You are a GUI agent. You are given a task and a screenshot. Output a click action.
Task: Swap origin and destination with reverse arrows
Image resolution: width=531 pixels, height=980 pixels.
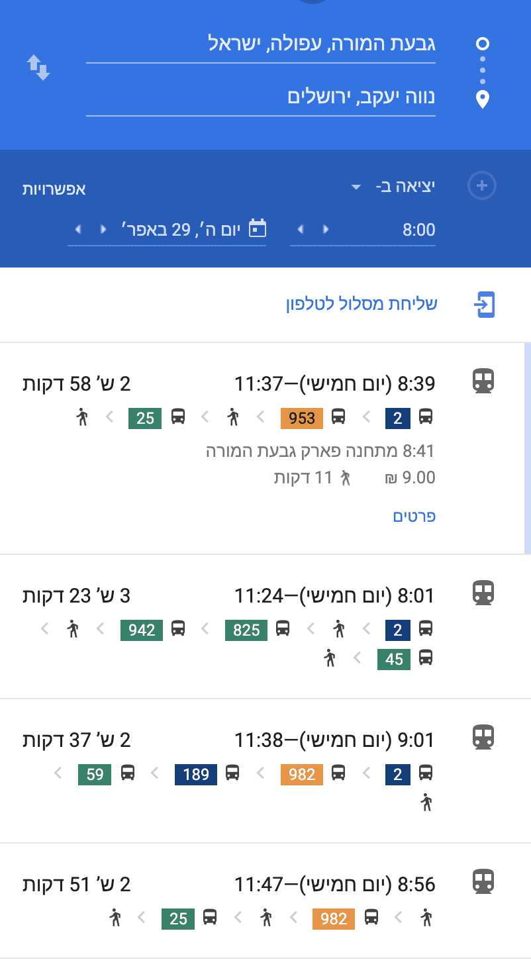point(38,68)
